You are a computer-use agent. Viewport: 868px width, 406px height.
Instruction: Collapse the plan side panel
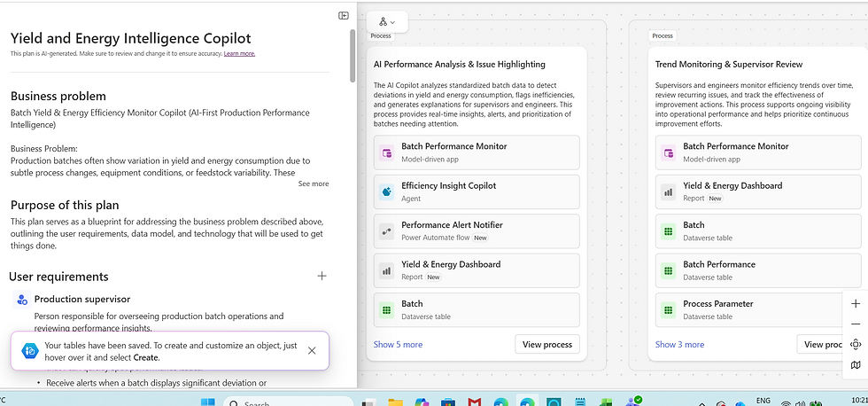point(344,16)
